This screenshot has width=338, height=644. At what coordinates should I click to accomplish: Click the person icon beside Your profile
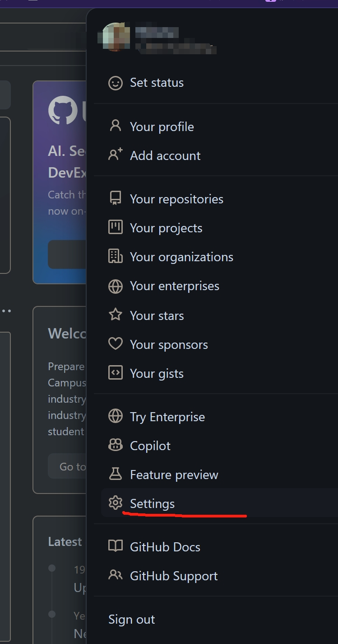tap(116, 126)
